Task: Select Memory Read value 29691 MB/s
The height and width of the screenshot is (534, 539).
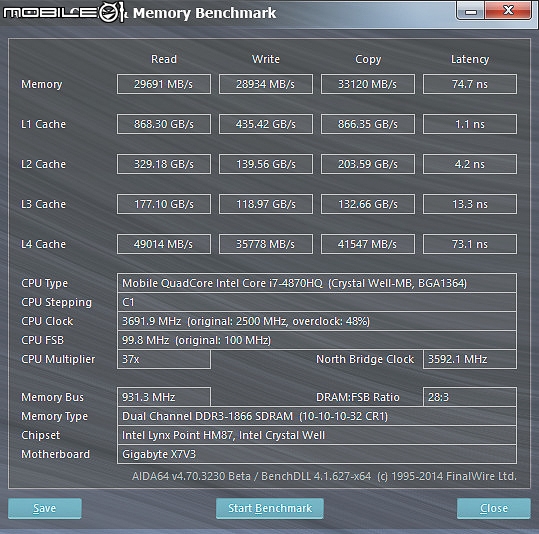Action: [164, 84]
